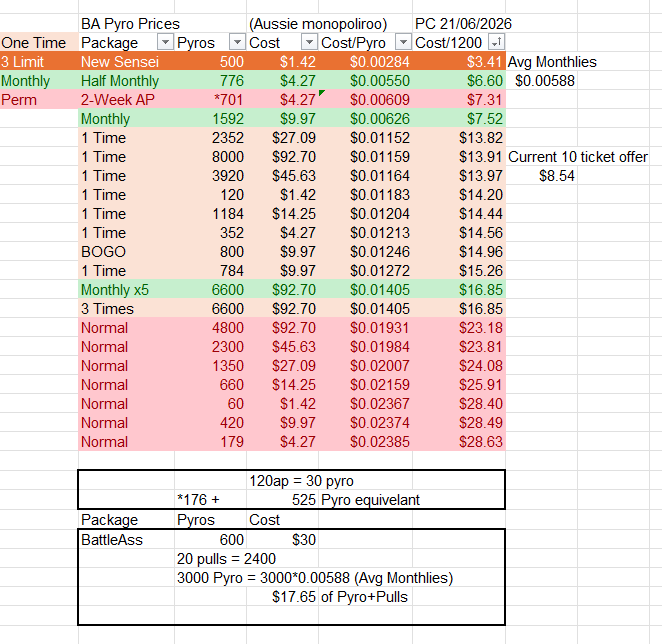Select the 'Monthly x5' package cell
This screenshot has height=644, width=662.
pyautogui.click(x=126, y=290)
